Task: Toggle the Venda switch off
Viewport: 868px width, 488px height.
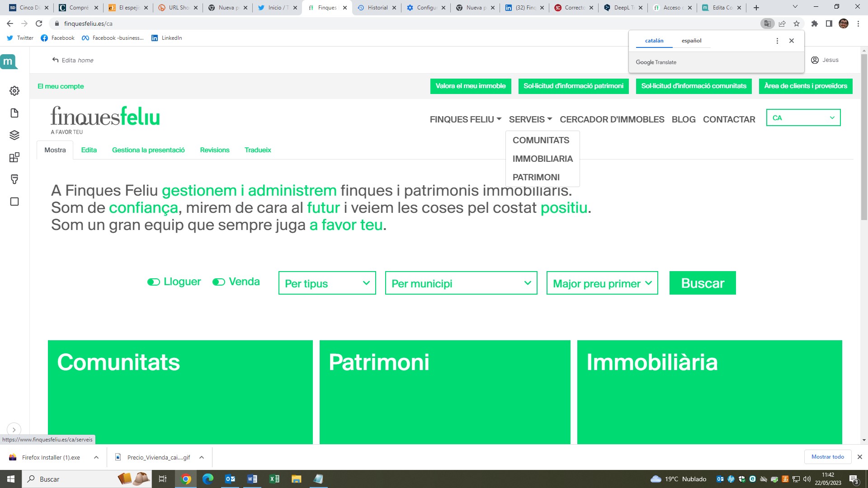Action: [x=218, y=281]
